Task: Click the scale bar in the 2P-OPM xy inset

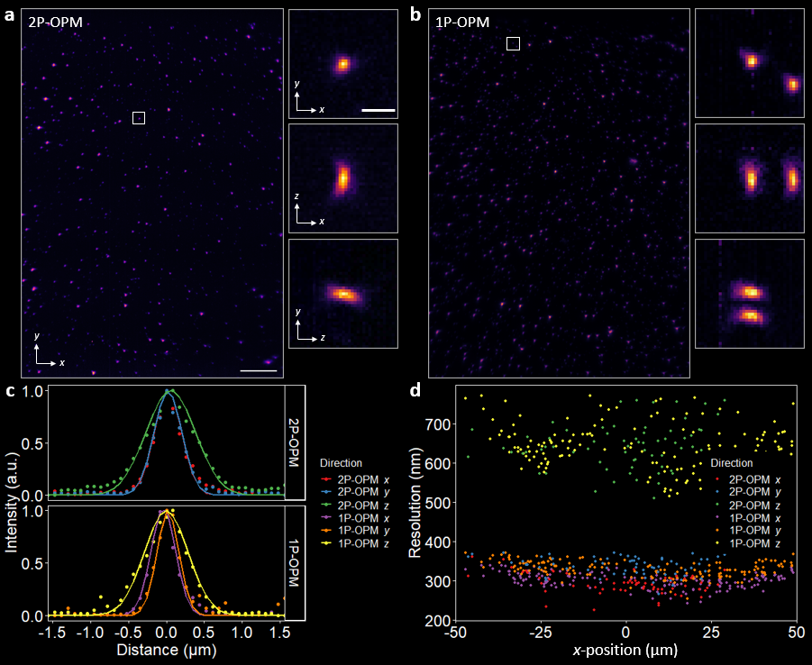Action: click(x=379, y=111)
